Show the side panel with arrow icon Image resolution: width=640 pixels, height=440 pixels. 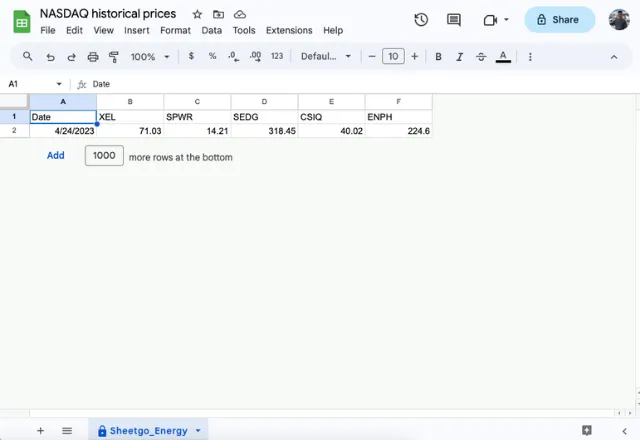coord(624,431)
